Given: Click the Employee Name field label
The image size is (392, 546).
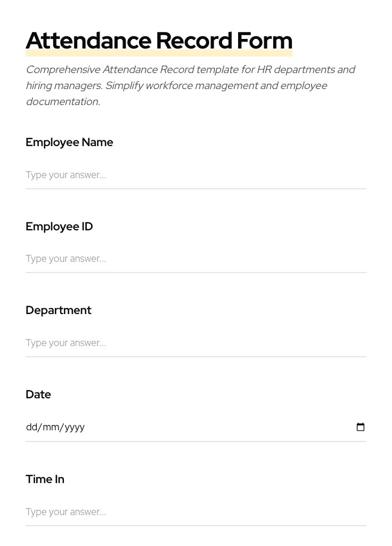Looking at the screenshot, I should tap(69, 142).
